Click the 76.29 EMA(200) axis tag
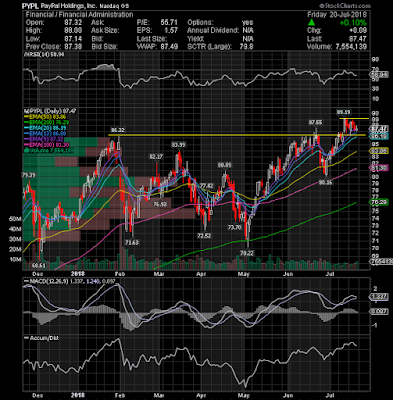Screen dimensions: 393x400 tap(379, 202)
